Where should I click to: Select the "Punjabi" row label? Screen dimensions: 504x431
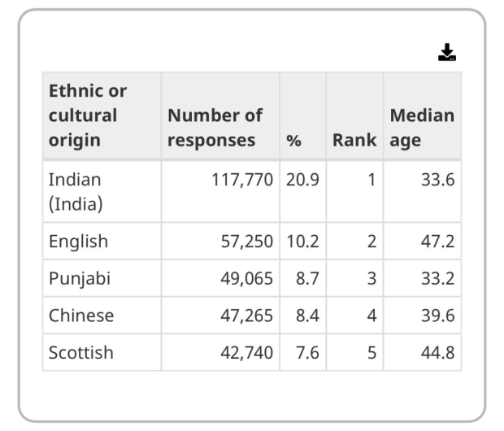[80, 279]
